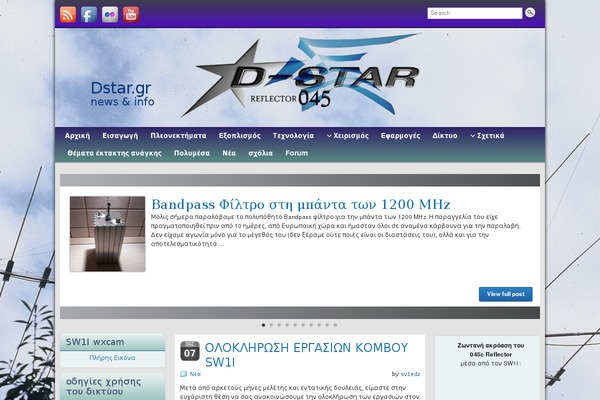The width and height of the screenshot is (600, 400).
Task: Open the RSS feed icon
Action: 68,15
